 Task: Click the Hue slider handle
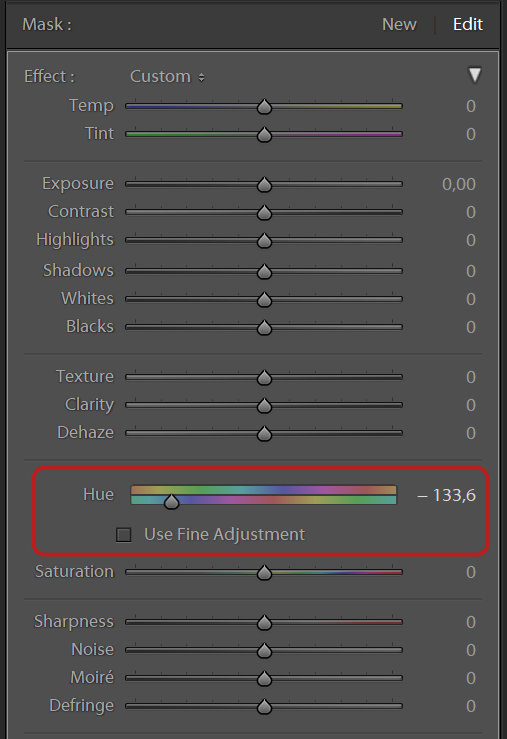click(x=172, y=501)
